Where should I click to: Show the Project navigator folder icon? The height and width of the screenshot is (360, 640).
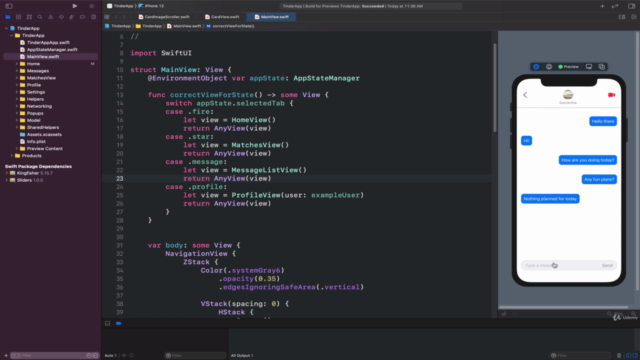pos(8,17)
